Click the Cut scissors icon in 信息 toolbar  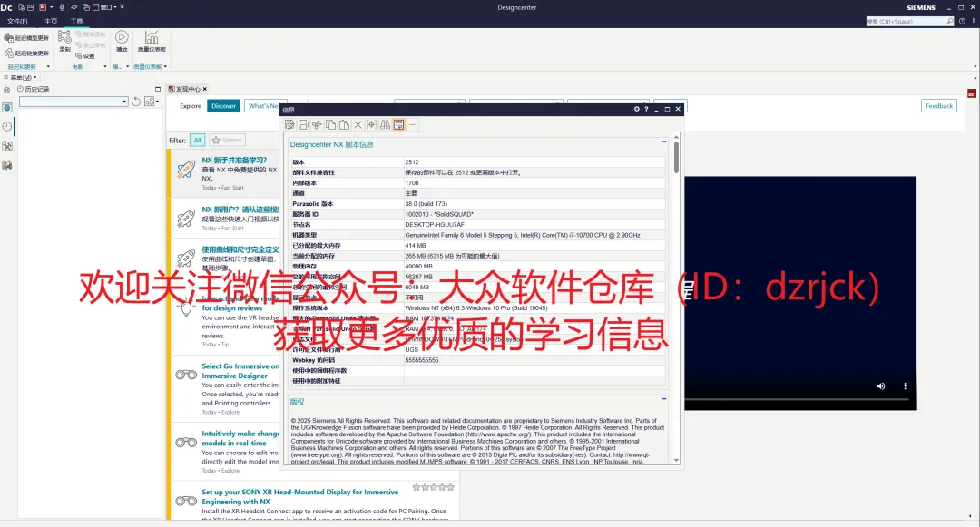[x=317, y=125]
